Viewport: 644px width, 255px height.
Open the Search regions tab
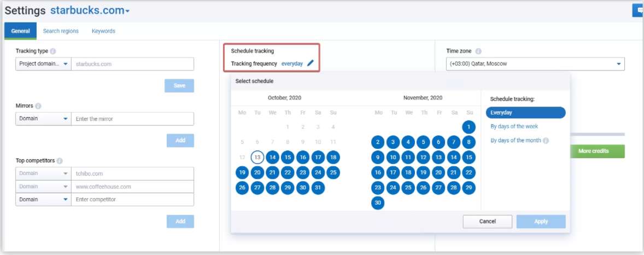(61, 31)
